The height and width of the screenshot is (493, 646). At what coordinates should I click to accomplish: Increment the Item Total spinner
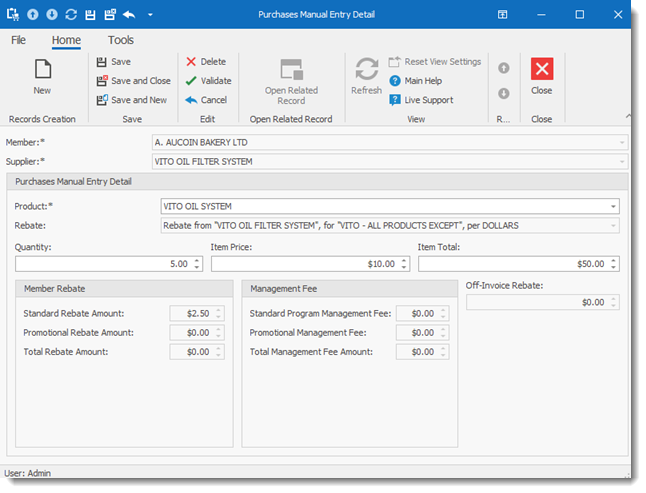tap(613, 260)
